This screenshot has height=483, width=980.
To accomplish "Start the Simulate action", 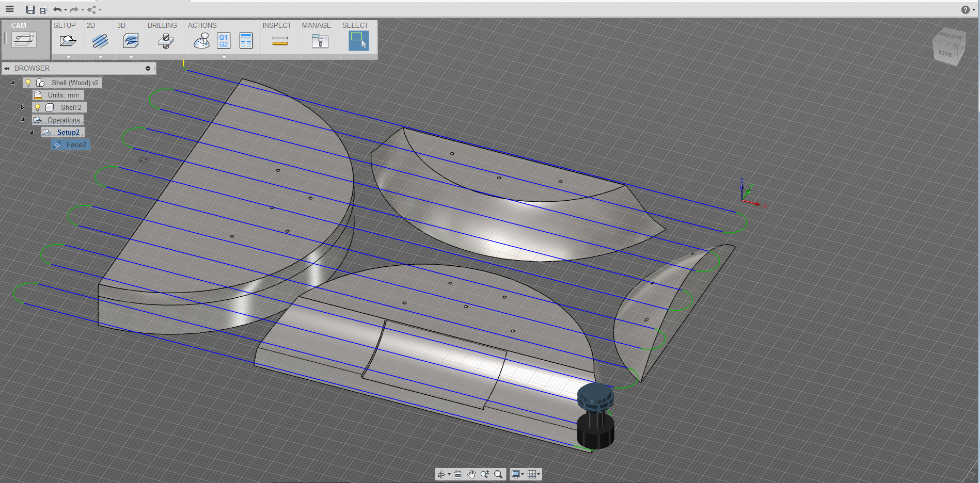I will click(x=201, y=41).
